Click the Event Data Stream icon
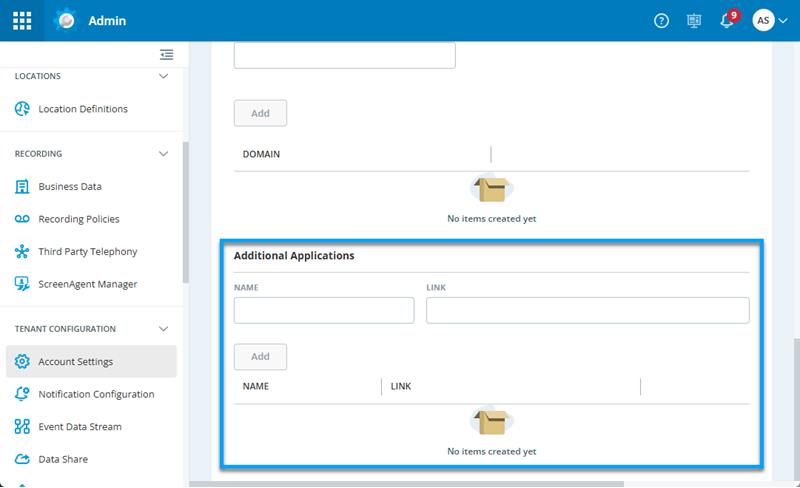This screenshot has height=488, width=800. (x=22, y=427)
